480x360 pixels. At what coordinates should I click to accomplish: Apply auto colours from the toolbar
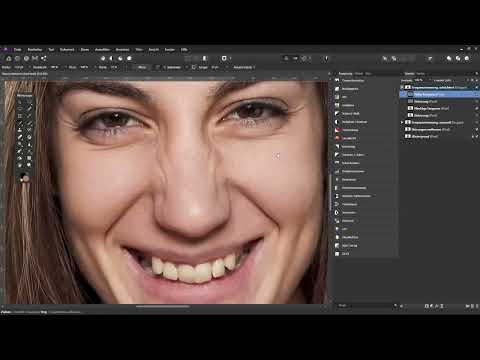[x=120, y=58]
